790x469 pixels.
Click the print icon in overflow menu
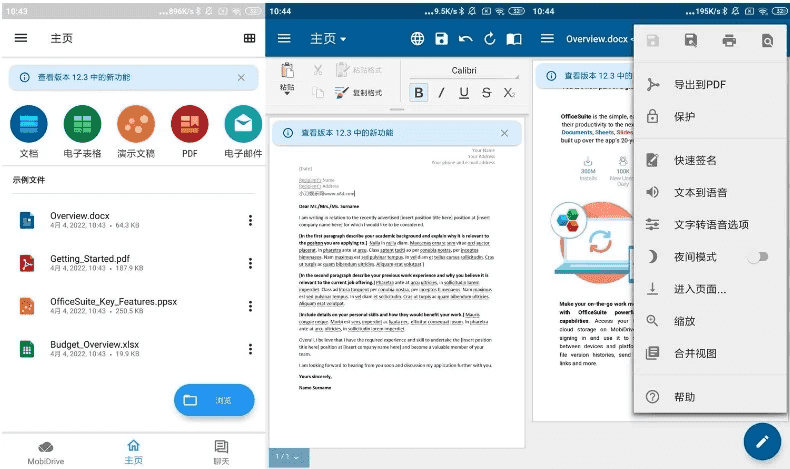point(729,41)
